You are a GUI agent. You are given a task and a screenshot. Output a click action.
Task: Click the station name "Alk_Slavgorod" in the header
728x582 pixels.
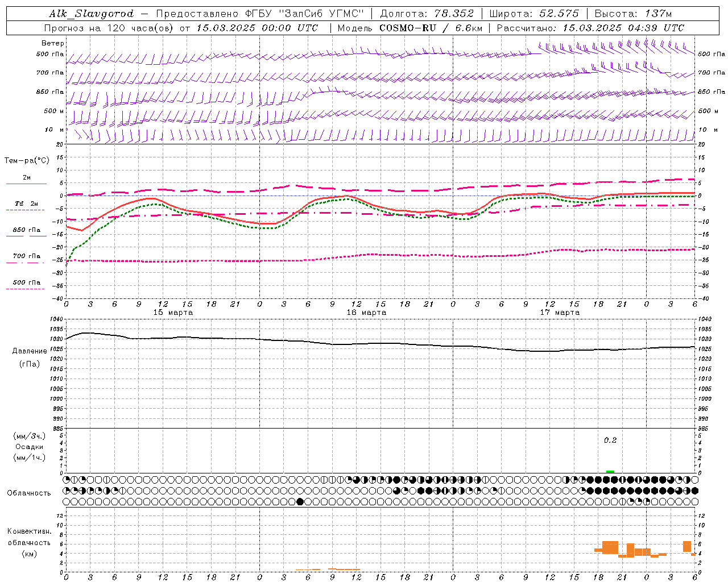(92, 14)
